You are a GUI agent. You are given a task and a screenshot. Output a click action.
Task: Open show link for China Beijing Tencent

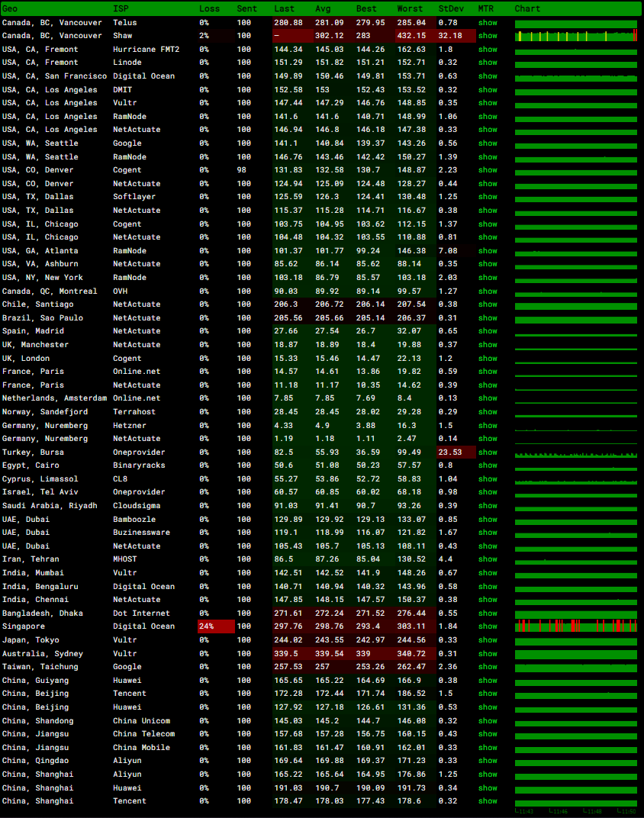[488, 694]
